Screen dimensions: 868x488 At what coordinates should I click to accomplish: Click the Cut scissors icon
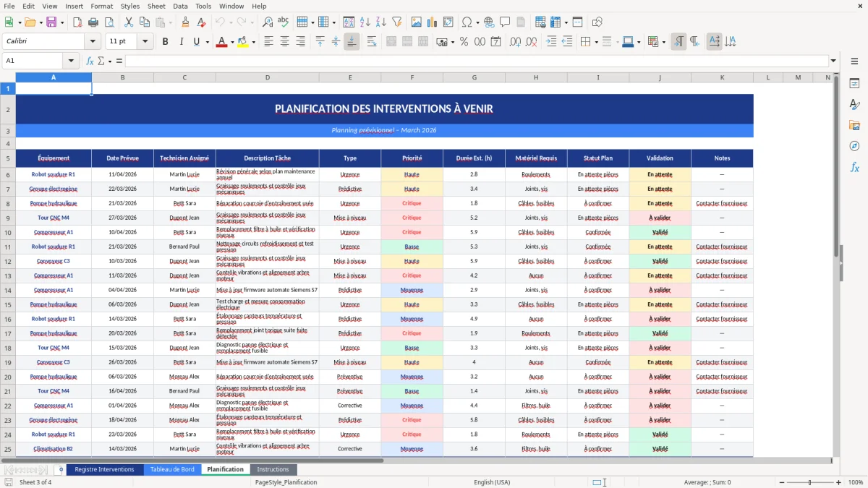tap(129, 22)
